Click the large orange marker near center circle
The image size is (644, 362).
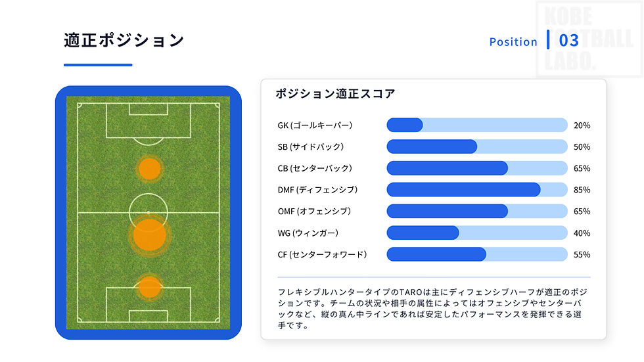click(150, 235)
